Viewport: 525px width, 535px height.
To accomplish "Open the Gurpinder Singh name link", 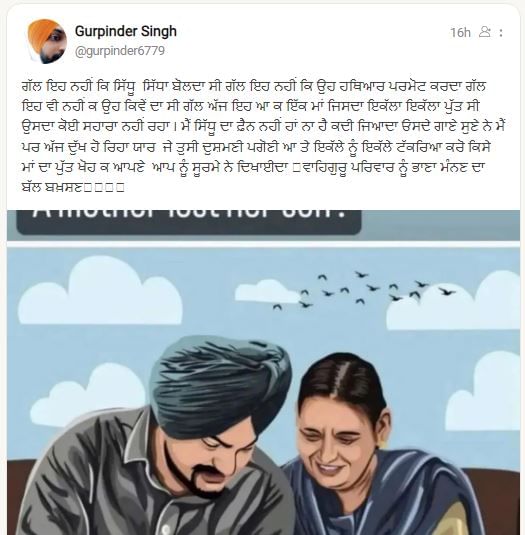I will (x=126, y=31).
